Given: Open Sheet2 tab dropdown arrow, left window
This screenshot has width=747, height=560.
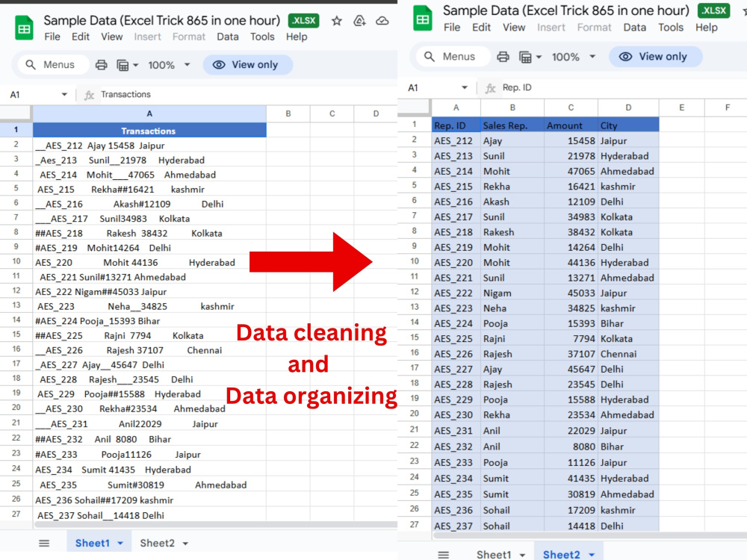Looking at the screenshot, I should 185,544.
